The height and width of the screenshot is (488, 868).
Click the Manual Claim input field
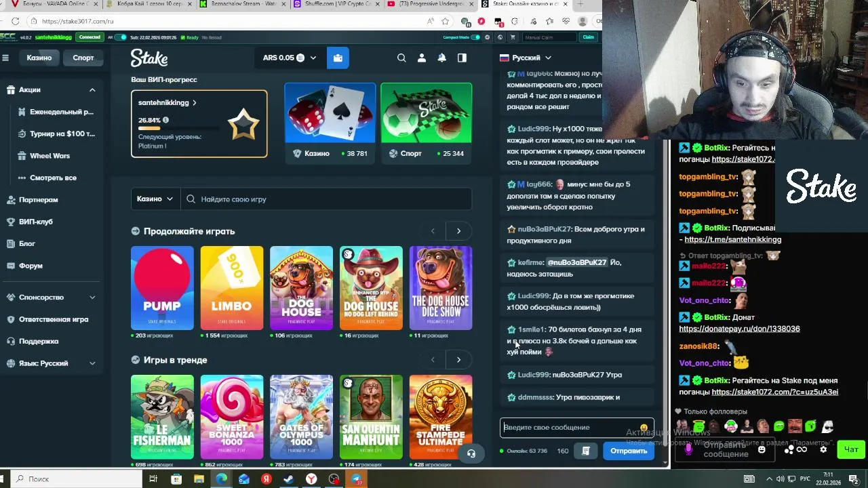548,37
